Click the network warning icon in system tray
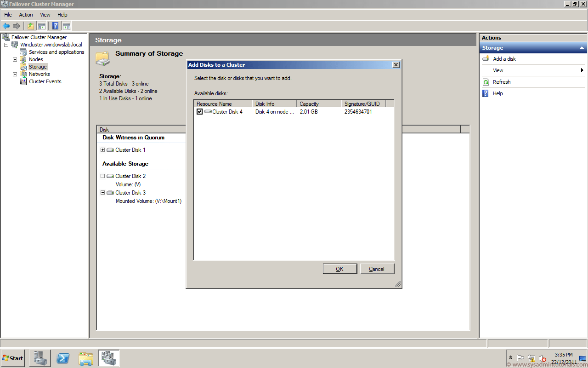Viewport: 588px width, 368px height. click(531, 358)
